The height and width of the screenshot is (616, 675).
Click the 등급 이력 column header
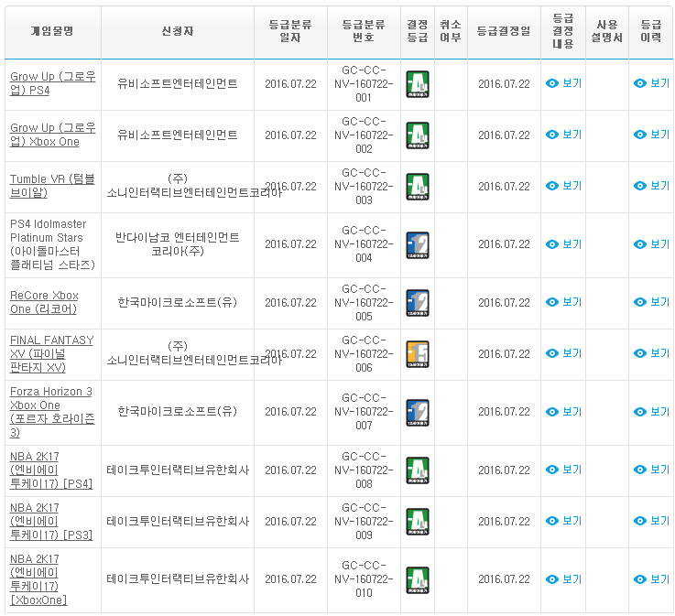[x=651, y=31]
